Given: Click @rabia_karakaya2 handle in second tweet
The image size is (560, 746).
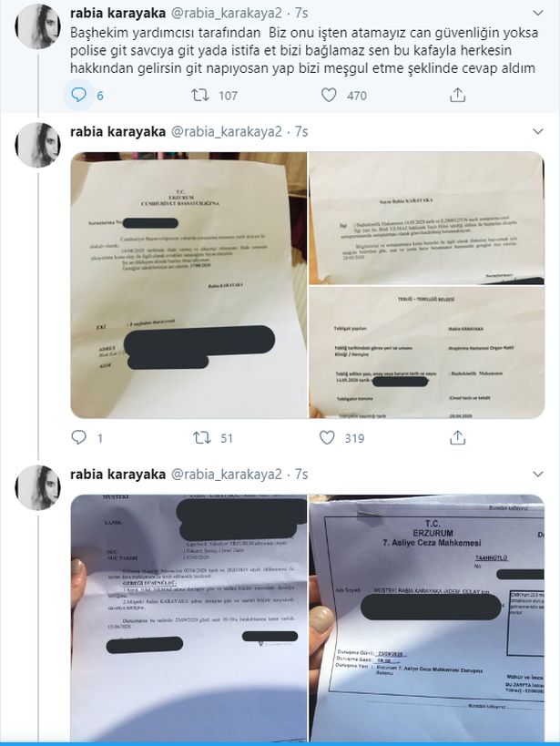Looking at the screenshot, I should click(x=226, y=131).
